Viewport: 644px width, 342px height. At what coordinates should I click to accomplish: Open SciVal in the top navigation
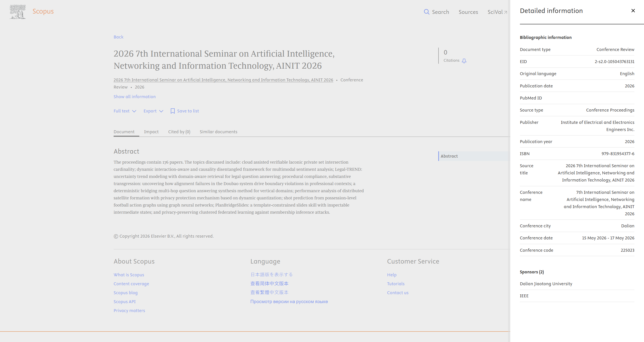tap(497, 12)
